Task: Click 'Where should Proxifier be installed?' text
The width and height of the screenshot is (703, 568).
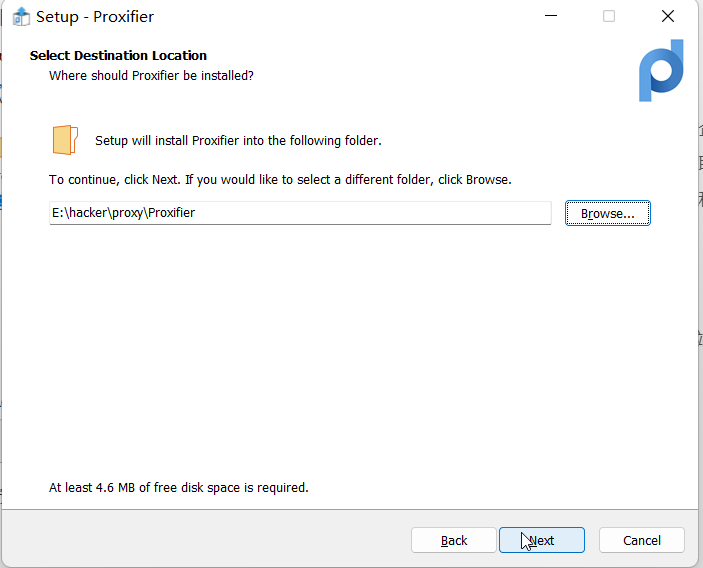Action: (151, 76)
